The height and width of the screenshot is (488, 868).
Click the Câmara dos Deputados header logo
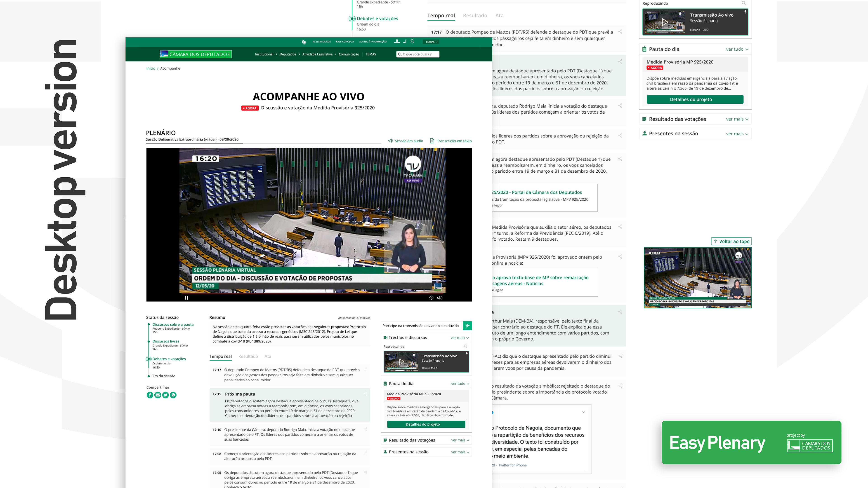(196, 54)
